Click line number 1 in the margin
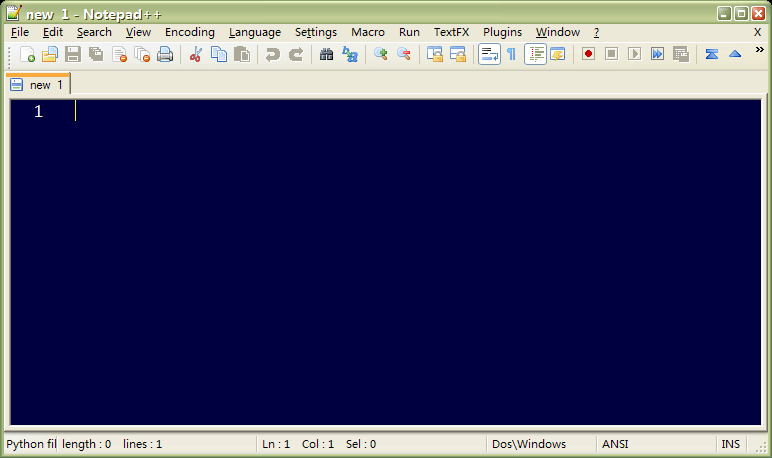This screenshot has width=772, height=458. tap(38, 111)
